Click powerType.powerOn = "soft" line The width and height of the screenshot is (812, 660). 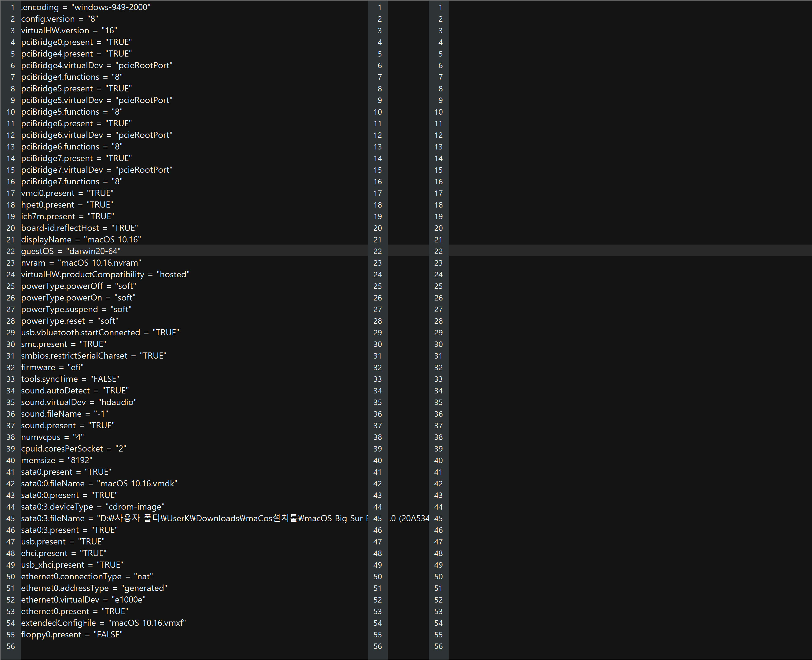point(78,298)
